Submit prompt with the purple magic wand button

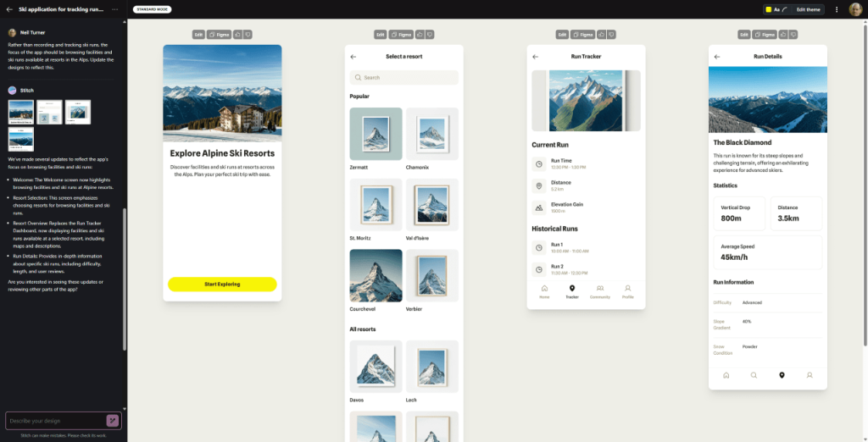pos(113,421)
